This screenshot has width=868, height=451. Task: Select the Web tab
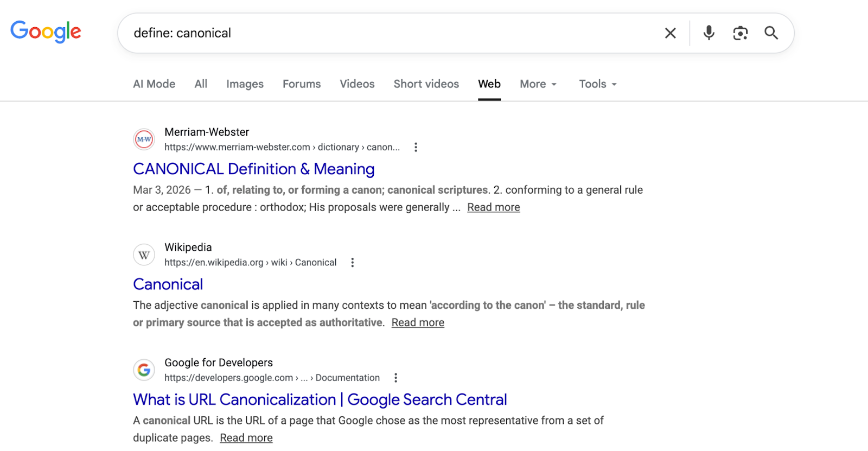[489, 84]
